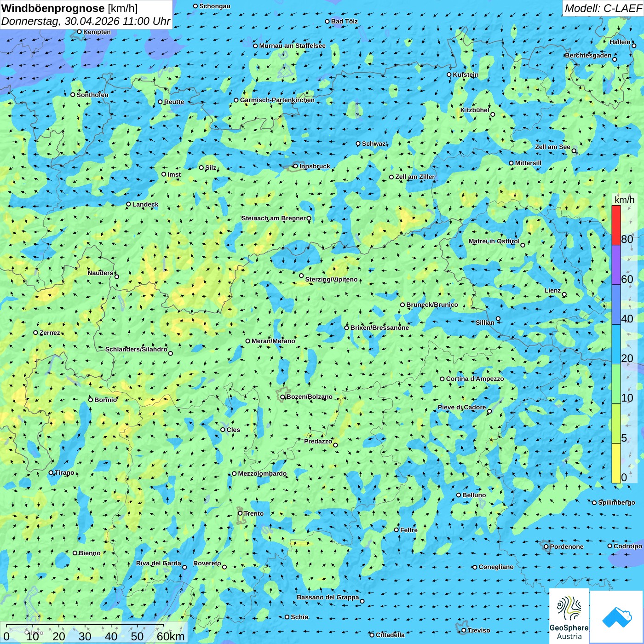Click the Murnau am Staffelsee label

[x=292, y=46]
